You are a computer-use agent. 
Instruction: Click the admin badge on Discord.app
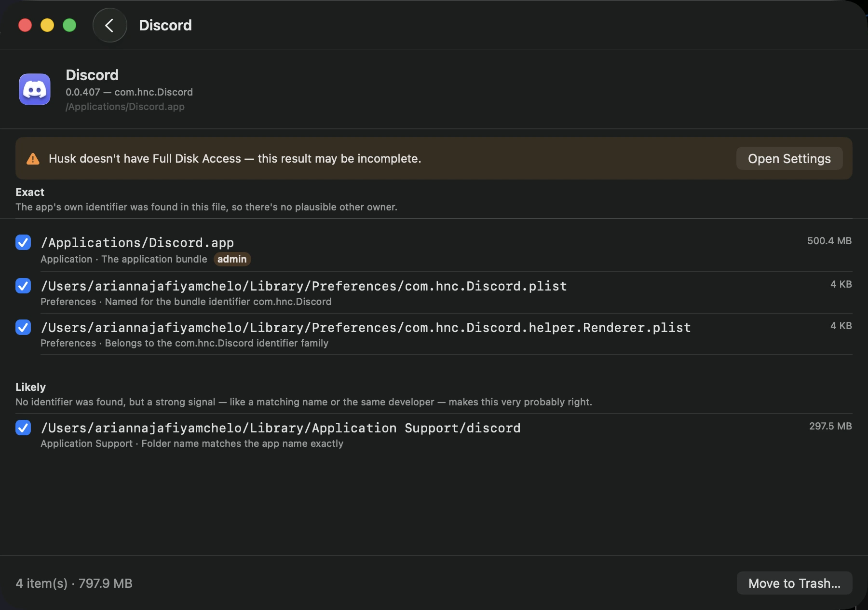click(232, 259)
